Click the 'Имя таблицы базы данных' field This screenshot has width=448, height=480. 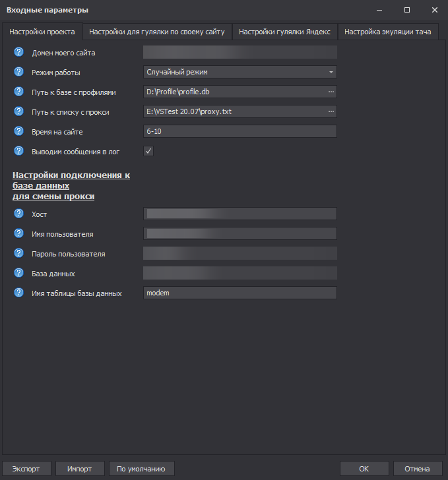(x=240, y=293)
